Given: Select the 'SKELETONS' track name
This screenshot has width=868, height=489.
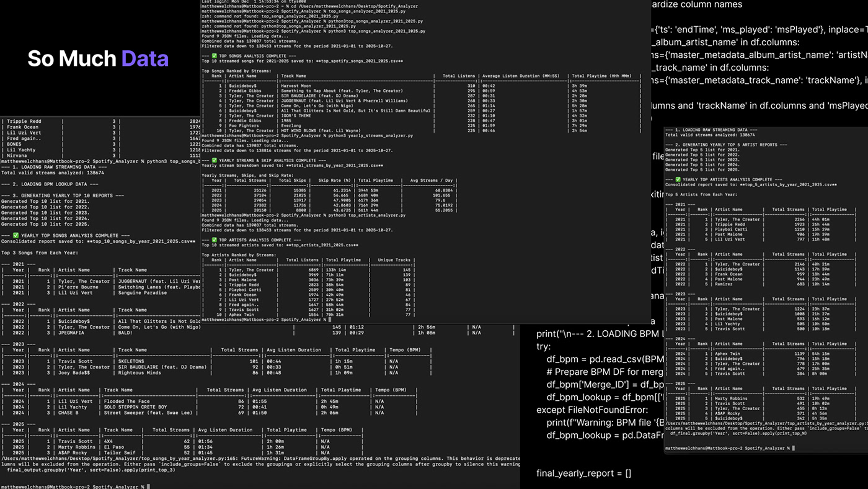Looking at the screenshot, I should (x=131, y=361).
